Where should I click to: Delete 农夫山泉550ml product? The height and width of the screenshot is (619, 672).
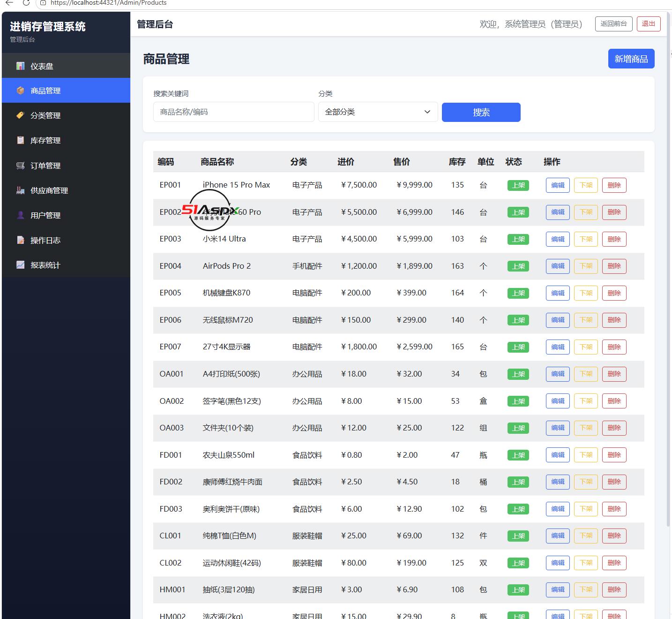614,455
